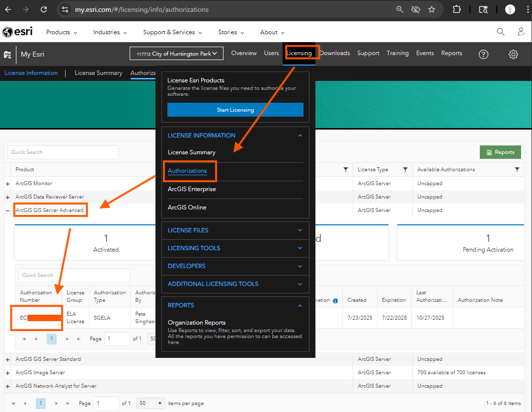This screenshot has height=412, width=532.
Task: Expand the ArcGIS Monitor row
Action: [x=7, y=184]
